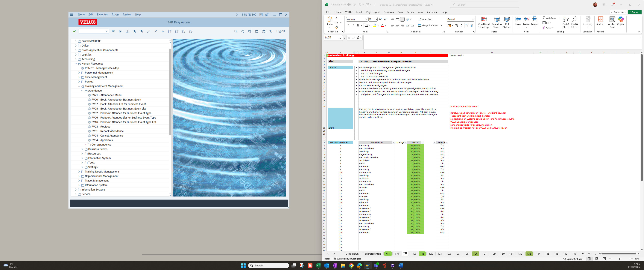Click Insert Function fx icon

(358, 38)
